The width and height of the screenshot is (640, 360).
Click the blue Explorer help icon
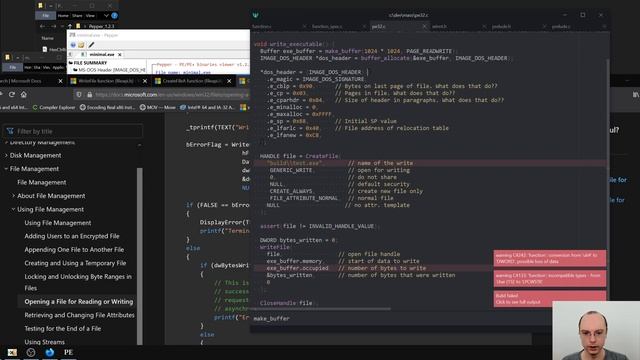coord(115,16)
